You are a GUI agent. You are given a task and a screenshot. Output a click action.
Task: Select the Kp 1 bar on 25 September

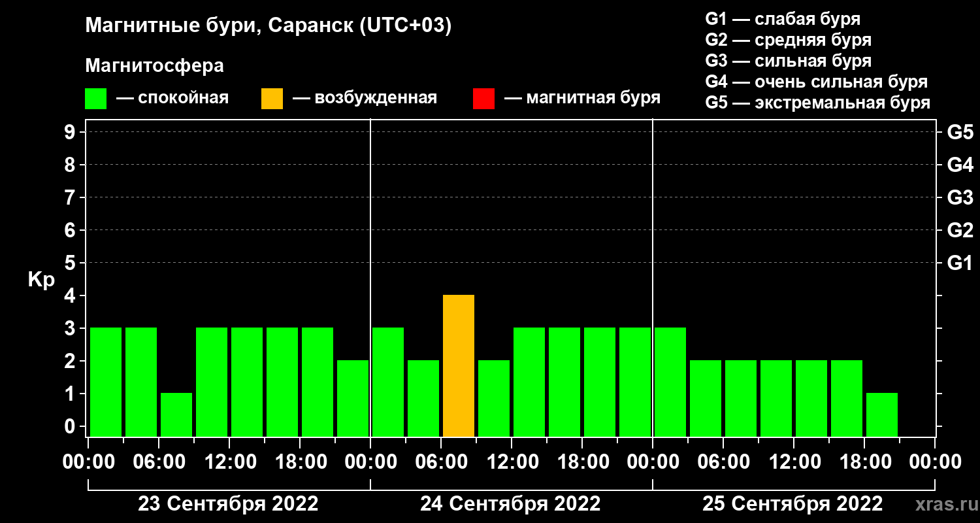(x=882, y=414)
